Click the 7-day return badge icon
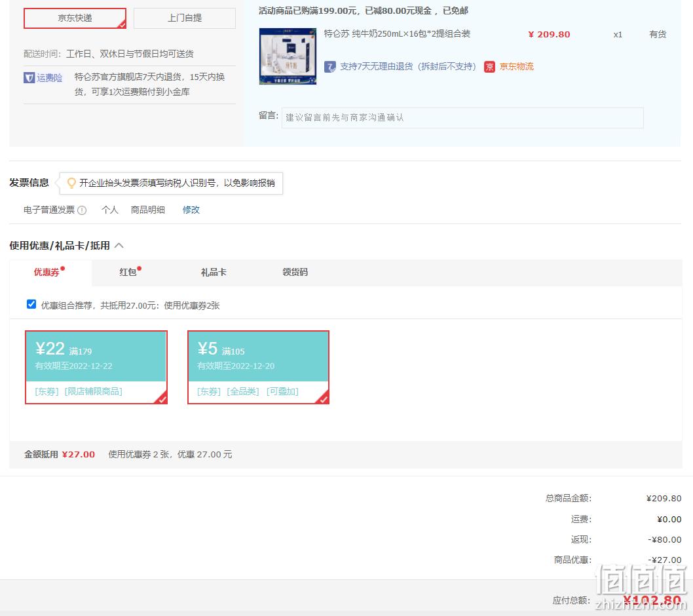This screenshot has height=616, width=693. [329, 67]
